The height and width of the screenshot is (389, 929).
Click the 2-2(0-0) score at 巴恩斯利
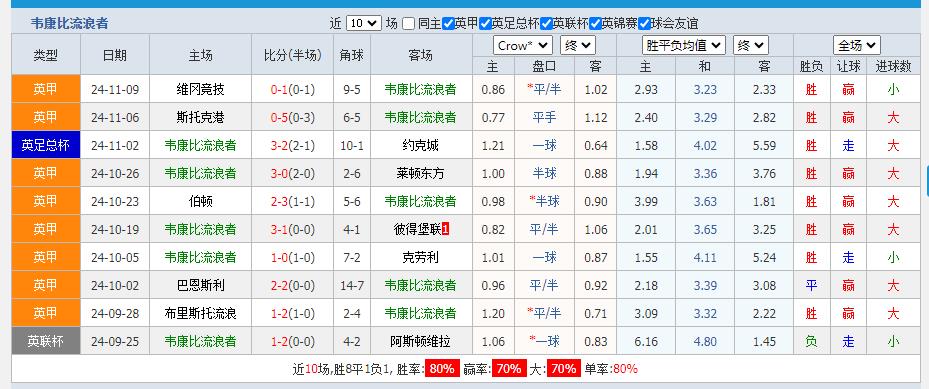coord(293,285)
